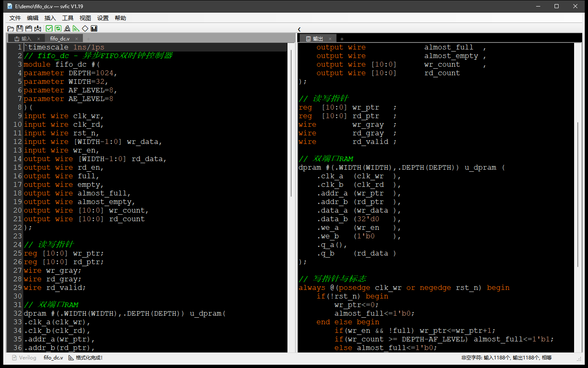Click the green set-square format icon
Viewport: 588px width, 368px height.
tap(76, 29)
